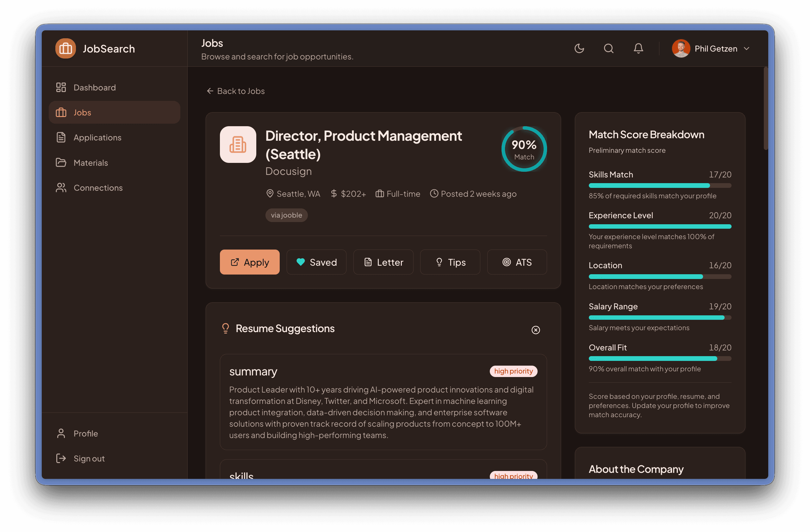Open Dashboard in sidebar
This screenshot has width=810, height=532.
(94, 87)
